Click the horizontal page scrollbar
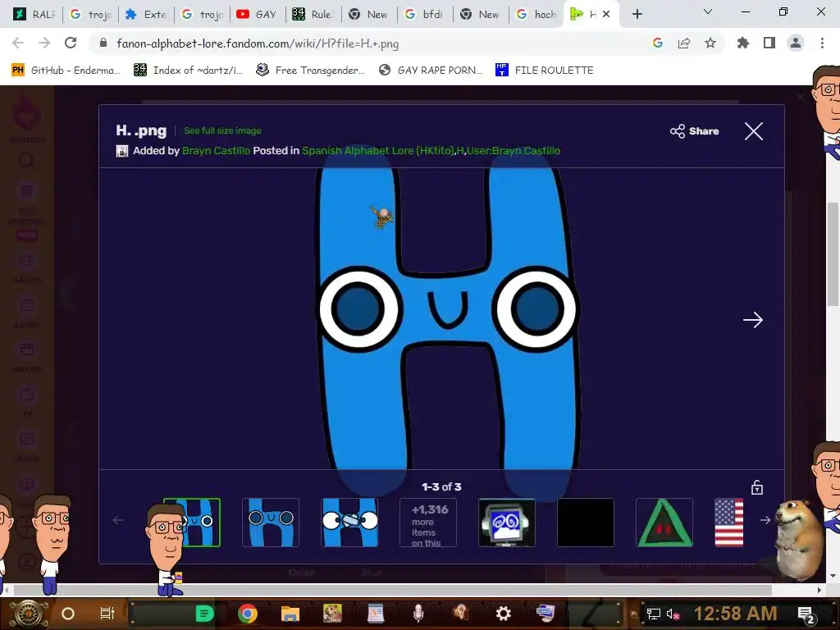The image size is (840, 630). pos(392,589)
